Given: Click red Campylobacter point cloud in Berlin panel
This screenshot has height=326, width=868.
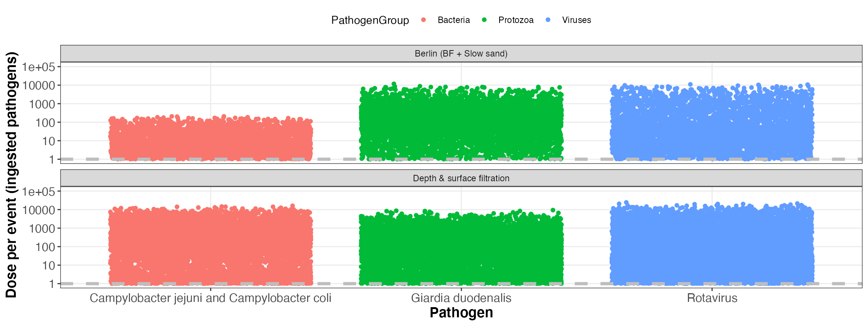Looking at the screenshot, I should pyautogui.click(x=211, y=139).
